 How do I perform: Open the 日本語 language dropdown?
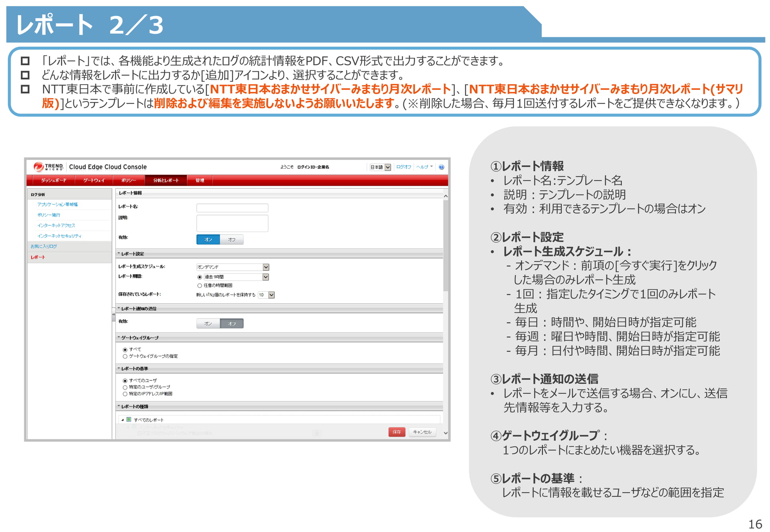click(380, 167)
